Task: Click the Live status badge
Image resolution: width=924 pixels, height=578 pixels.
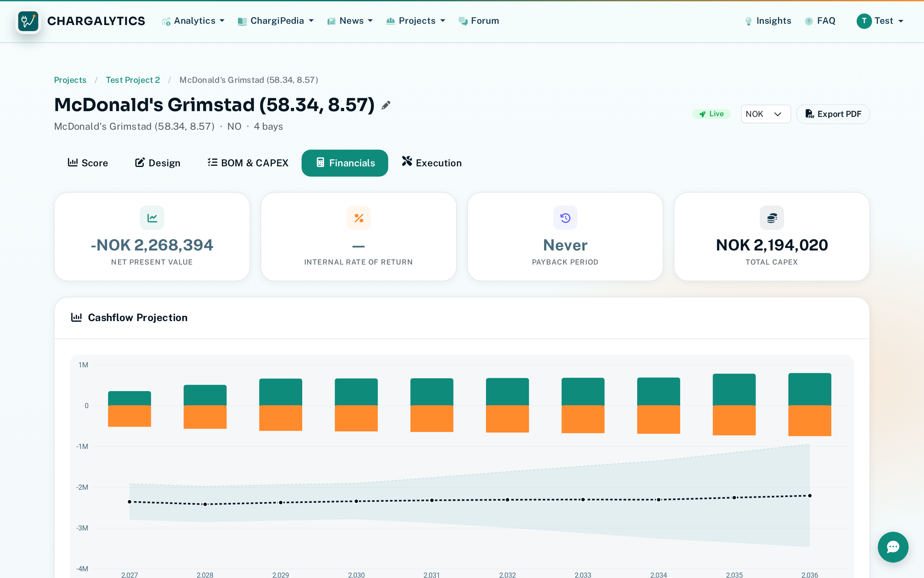Action: point(712,114)
